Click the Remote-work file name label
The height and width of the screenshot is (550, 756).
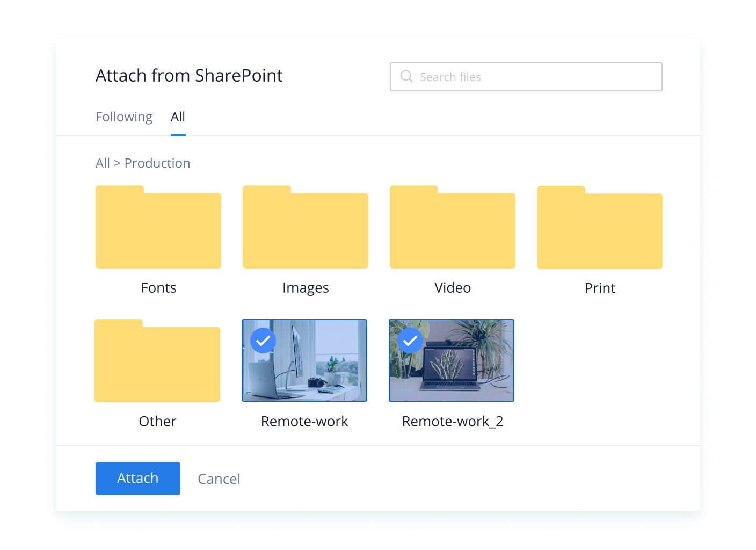coord(304,422)
